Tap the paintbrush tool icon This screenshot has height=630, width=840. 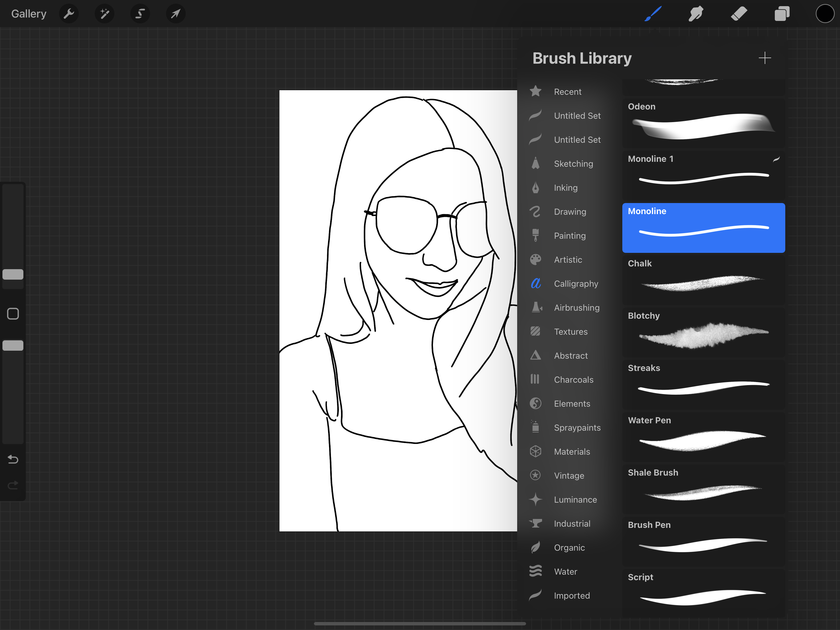[653, 14]
